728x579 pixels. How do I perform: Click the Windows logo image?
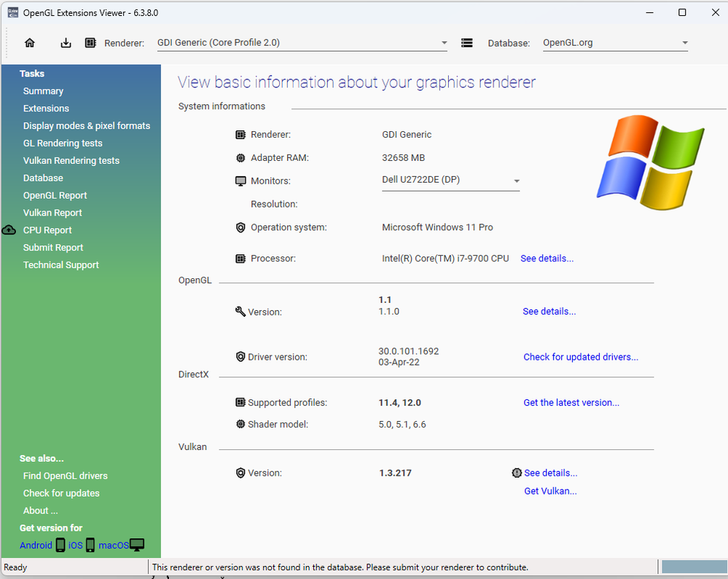tap(651, 162)
